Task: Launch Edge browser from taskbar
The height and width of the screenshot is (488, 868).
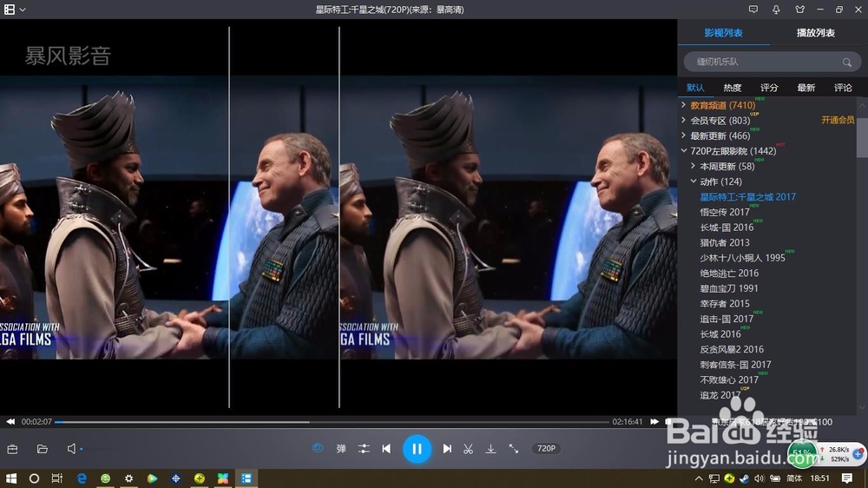Action: (82, 478)
